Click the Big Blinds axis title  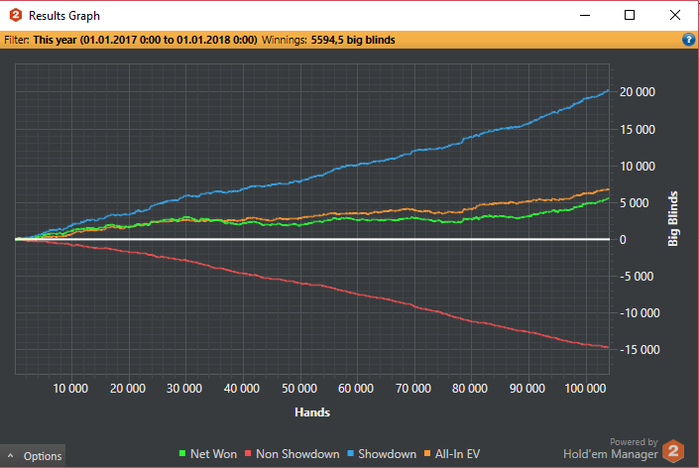coord(673,218)
